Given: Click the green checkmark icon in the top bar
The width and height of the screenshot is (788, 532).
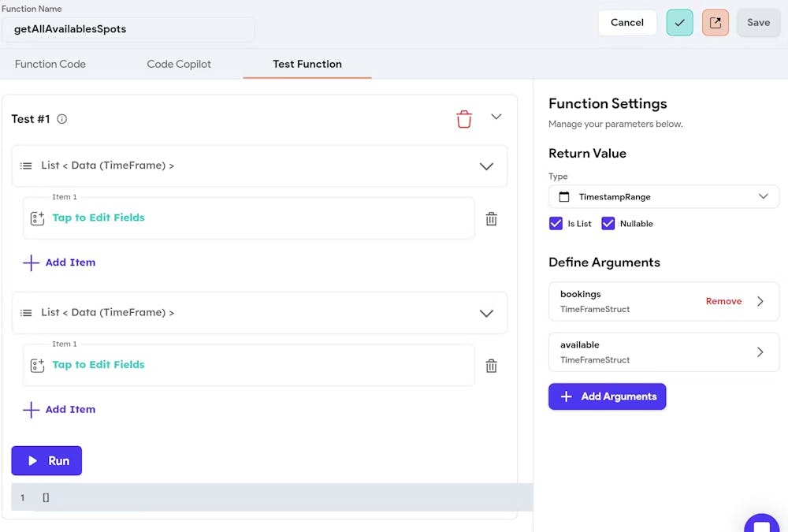Looking at the screenshot, I should coord(679,22).
